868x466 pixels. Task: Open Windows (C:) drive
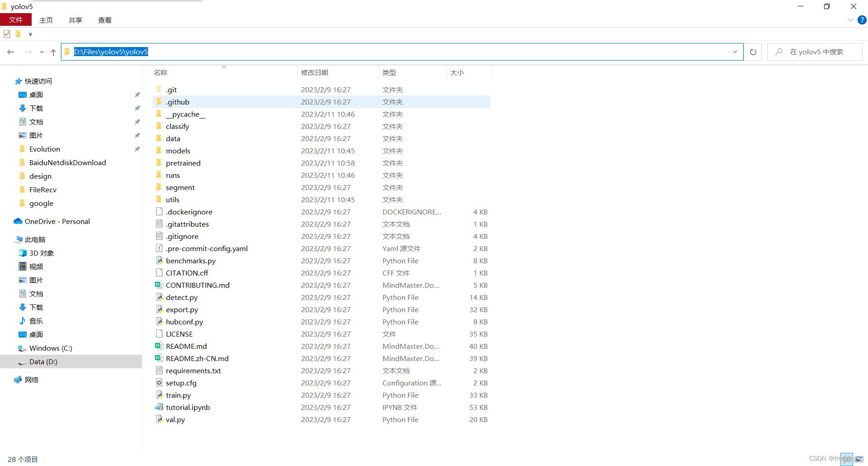tap(51, 348)
